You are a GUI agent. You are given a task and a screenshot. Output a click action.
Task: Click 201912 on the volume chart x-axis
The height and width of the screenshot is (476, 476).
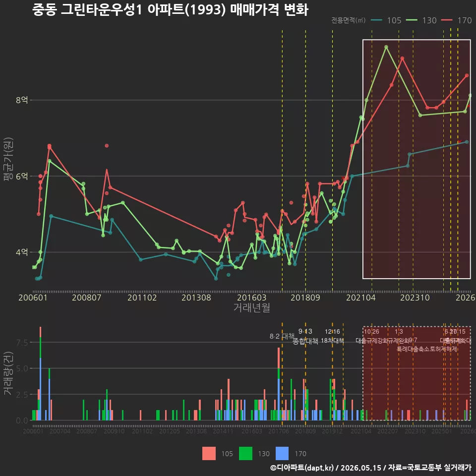pyautogui.click(x=332, y=431)
